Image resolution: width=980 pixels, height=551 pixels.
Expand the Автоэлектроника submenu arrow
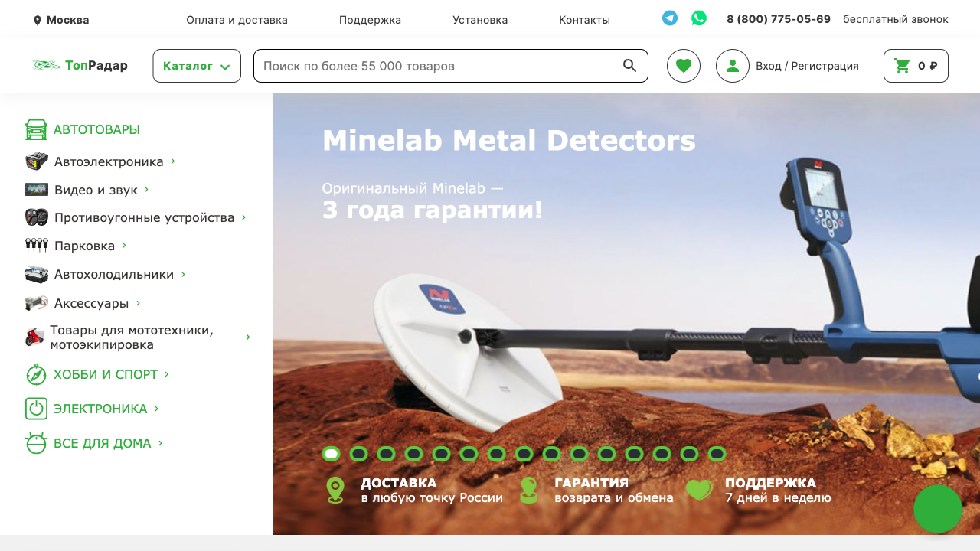click(x=173, y=161)
